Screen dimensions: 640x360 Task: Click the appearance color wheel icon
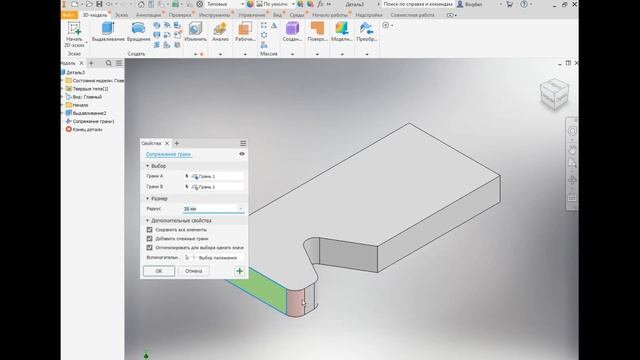coord(250,4)
